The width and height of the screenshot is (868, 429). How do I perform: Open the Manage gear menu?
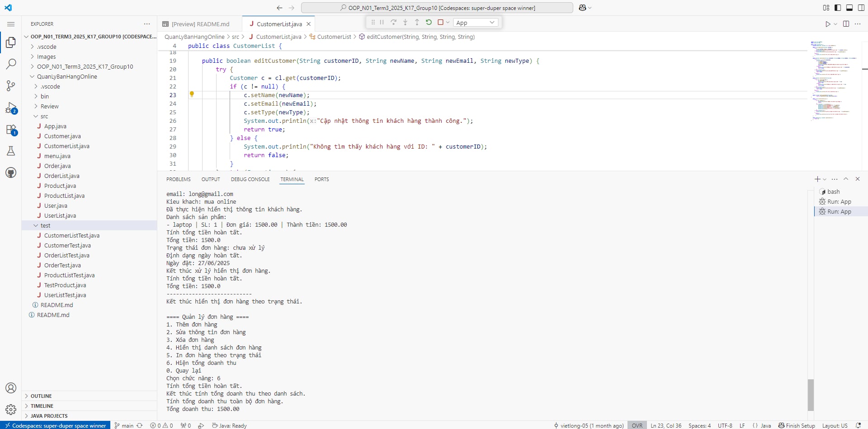click(11, 410)
